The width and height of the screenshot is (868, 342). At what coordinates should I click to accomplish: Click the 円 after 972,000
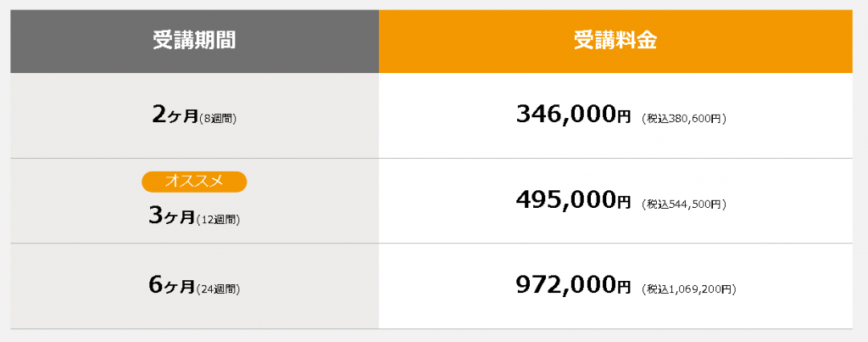point(623,288)
